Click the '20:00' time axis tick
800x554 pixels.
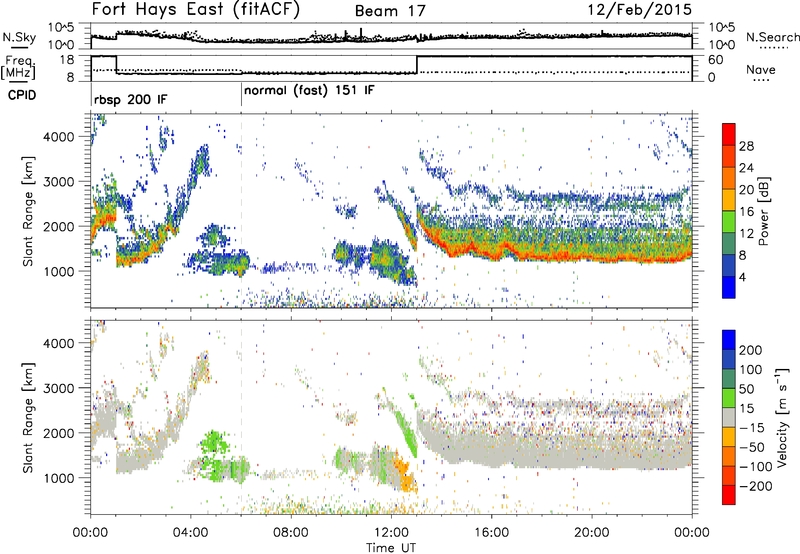point(591,533)
